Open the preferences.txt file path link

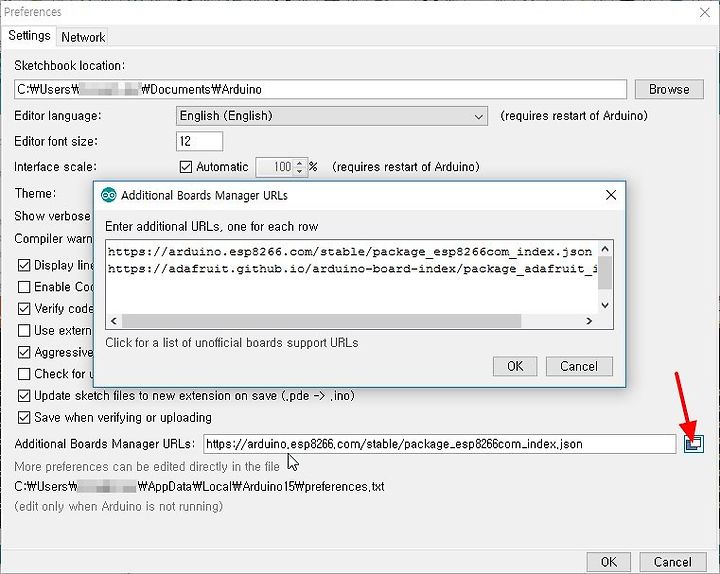[199, 486]
